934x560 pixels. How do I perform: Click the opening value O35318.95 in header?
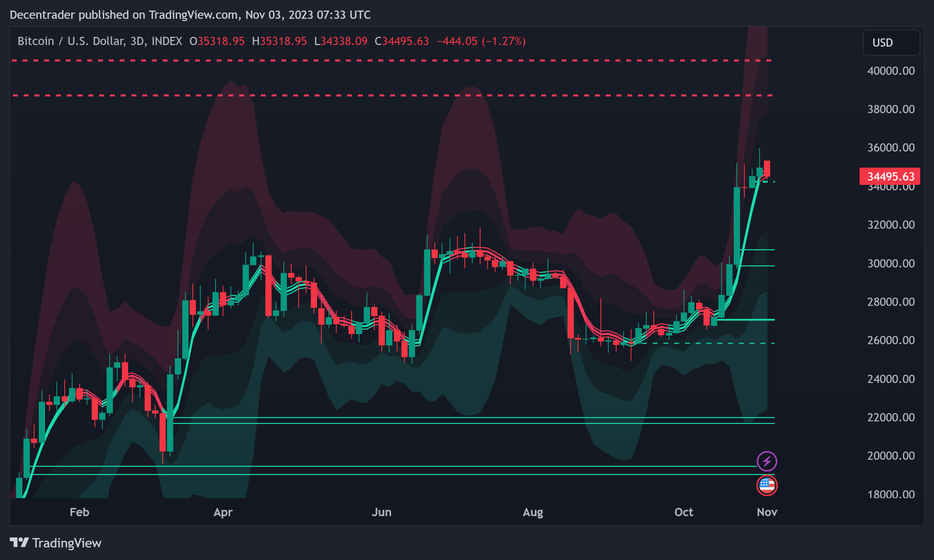click(x=217, y=41)
